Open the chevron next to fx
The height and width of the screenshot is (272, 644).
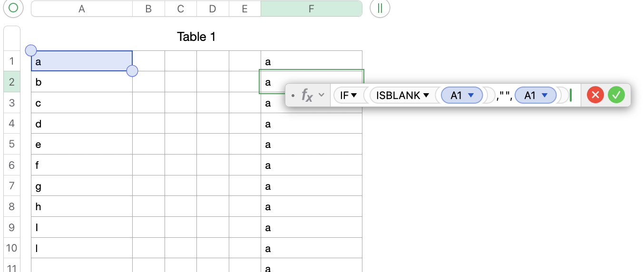point(322,95)
